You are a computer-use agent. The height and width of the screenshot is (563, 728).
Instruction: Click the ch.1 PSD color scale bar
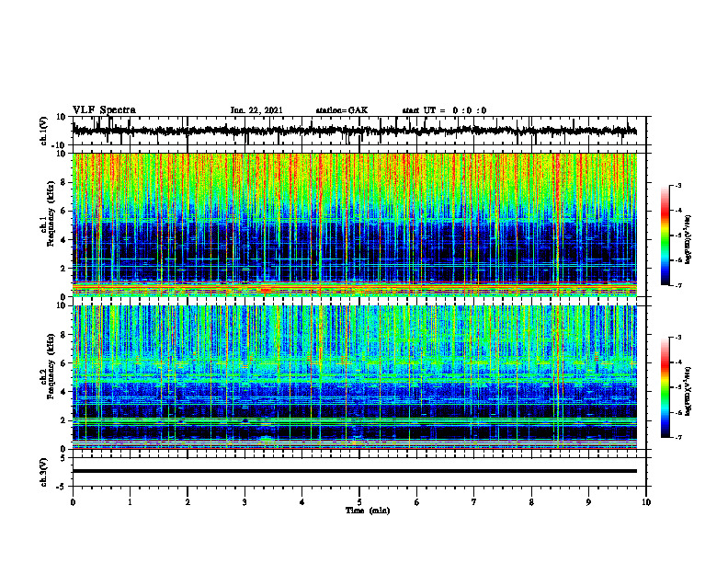[x=665, y=236]
